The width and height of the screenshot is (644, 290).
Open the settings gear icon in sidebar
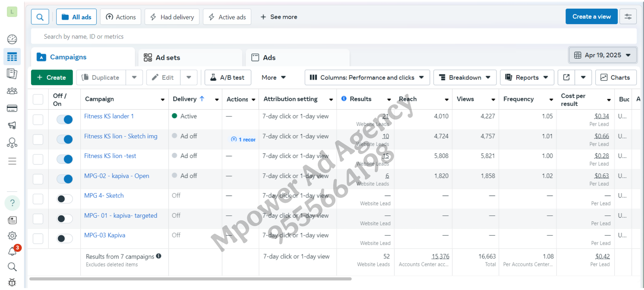pos(12,236)
